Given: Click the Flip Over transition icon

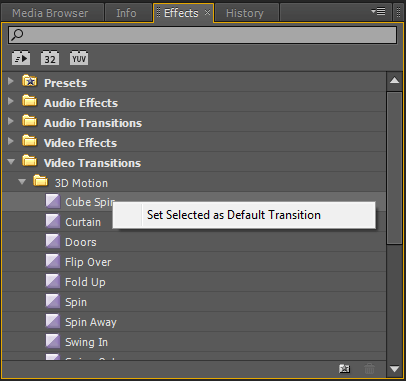Looking at the screenshot, I should click(53, 261).
